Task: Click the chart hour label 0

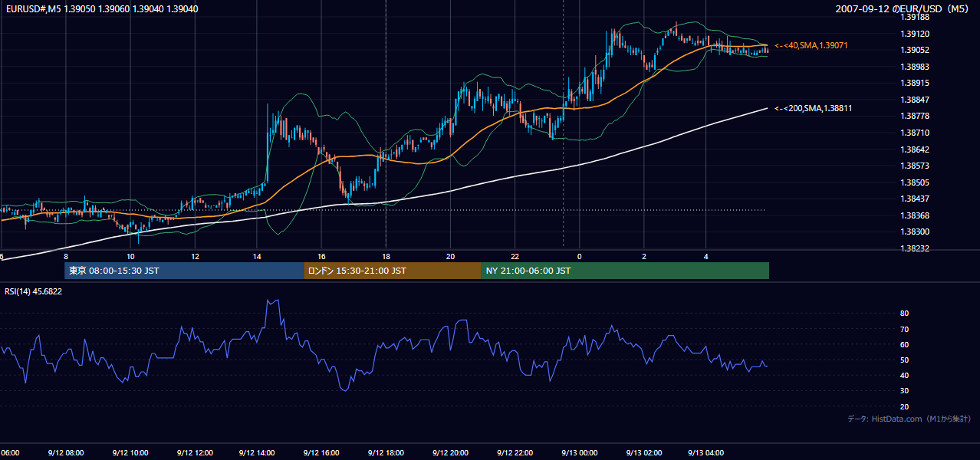Action: pyautogui.click(x=580, y=257)
